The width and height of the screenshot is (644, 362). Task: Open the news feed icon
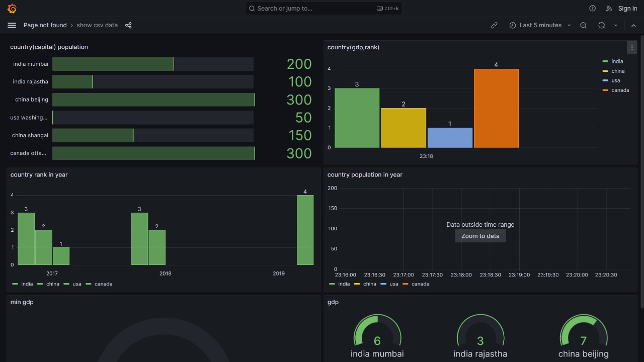click(x=609, y=9)
